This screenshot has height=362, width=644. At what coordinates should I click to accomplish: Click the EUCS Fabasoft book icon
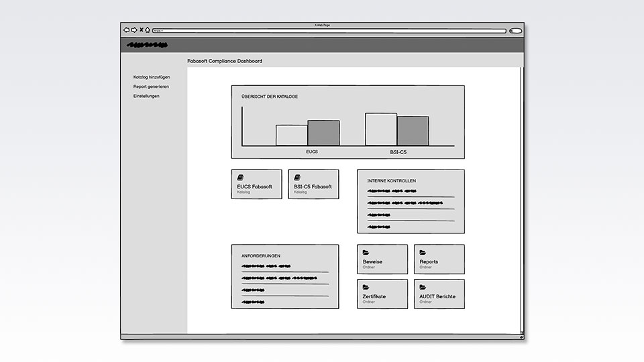(x=240, y=177)
